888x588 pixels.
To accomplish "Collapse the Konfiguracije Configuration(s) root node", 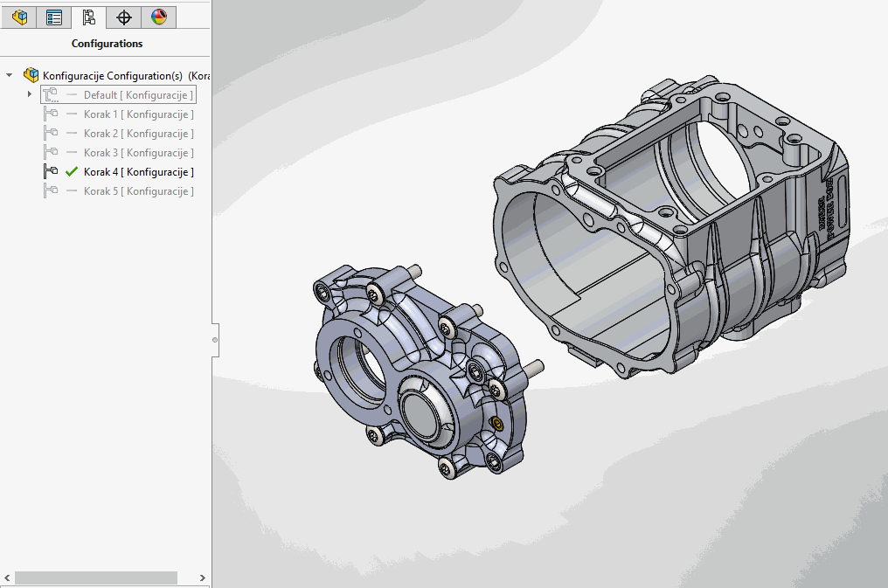I will (x=10, y=75).
